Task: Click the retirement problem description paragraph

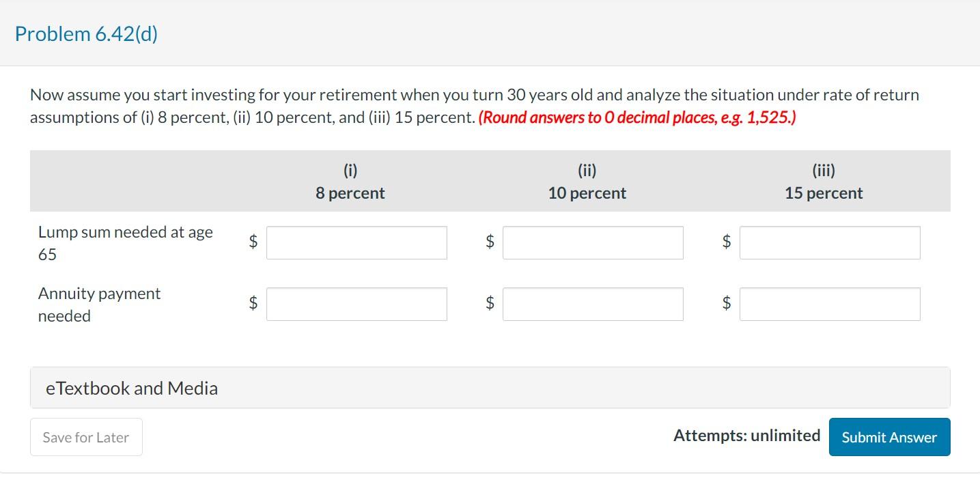Action: tap(473, 106)
